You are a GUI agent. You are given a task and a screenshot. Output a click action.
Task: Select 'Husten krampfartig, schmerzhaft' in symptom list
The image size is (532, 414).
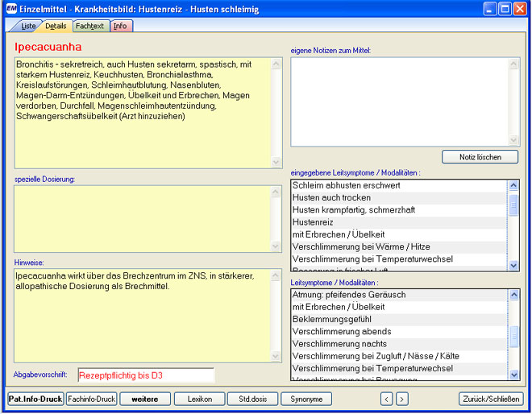(354, 209)
